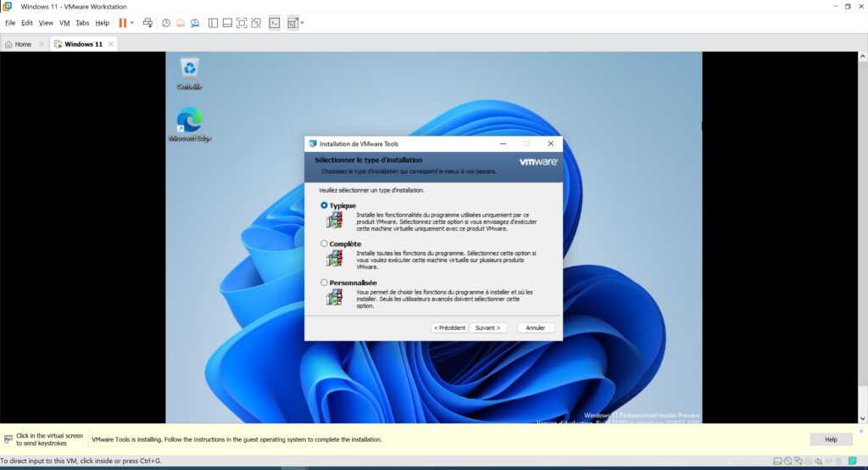Open the View menu
Image resolution: width=868 pixels, height=470 pixels.
point(46,23)
